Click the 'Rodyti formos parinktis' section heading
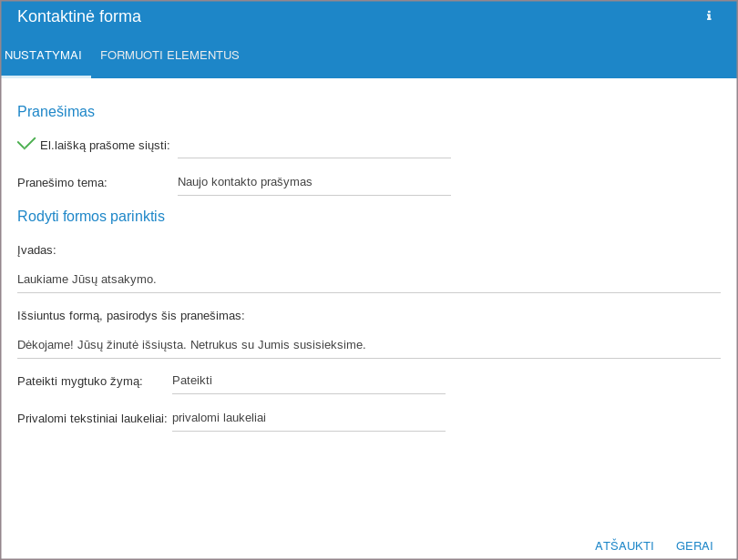 (91, 217)
